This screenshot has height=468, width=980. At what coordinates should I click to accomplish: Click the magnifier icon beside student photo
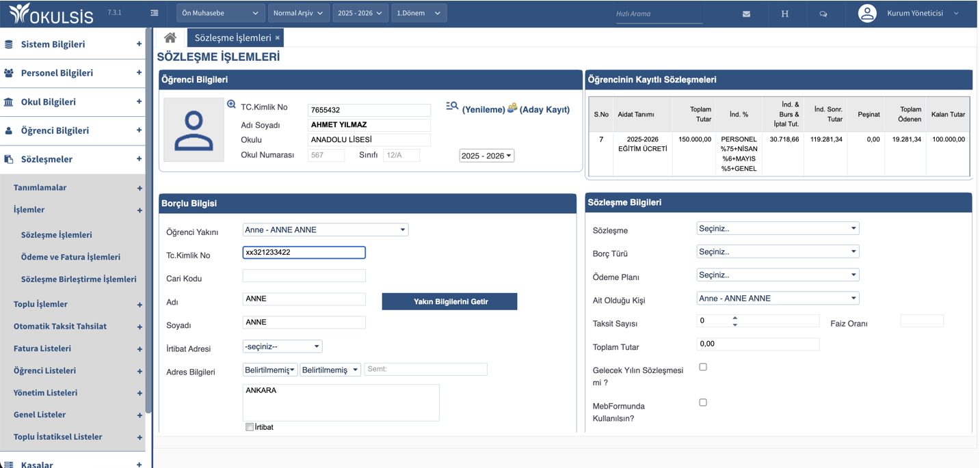tap(231, 105)
